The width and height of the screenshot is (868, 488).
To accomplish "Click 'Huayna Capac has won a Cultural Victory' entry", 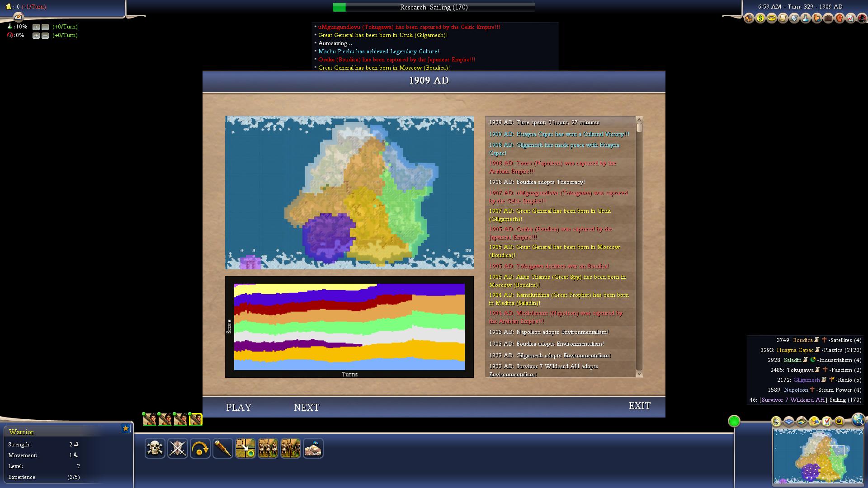I will pyautogui.click(x=560, y=134).
